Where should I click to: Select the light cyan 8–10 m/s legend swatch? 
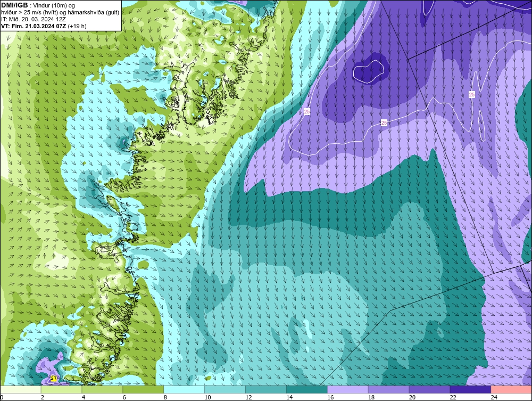pyautogui.click(x=184, y=389)
